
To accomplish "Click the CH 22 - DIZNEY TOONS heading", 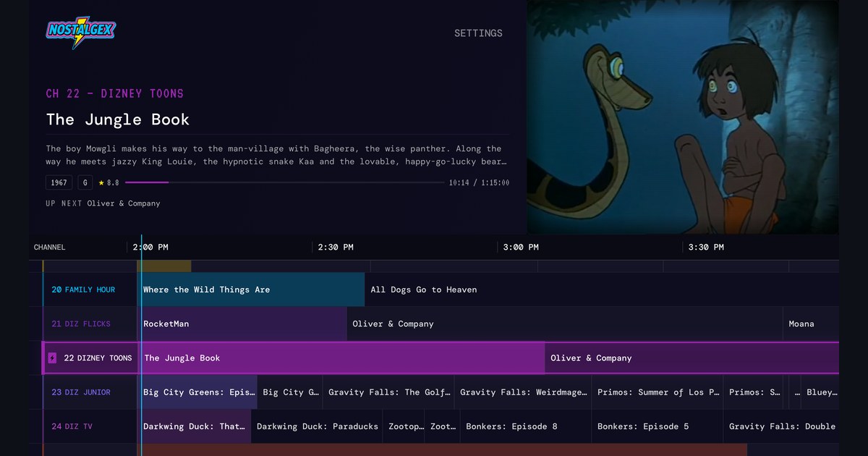I will 115,93.
